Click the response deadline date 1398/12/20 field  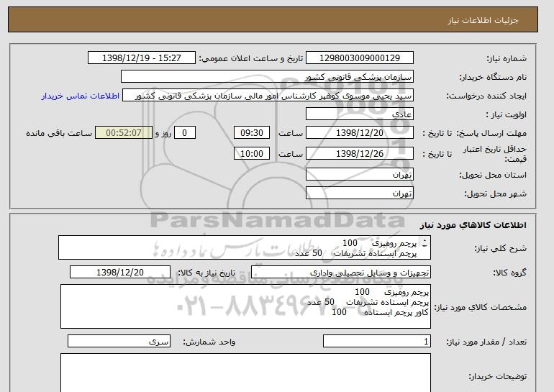point(359,133)
